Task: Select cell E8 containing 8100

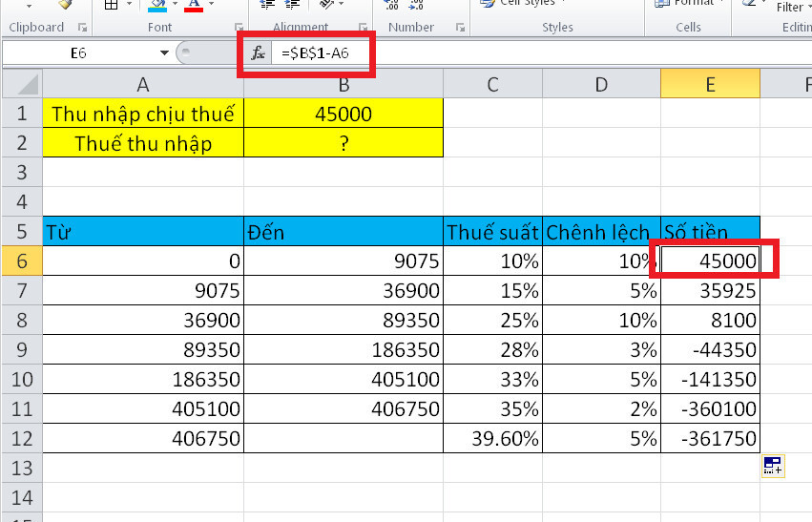Action: click(711, 320)
